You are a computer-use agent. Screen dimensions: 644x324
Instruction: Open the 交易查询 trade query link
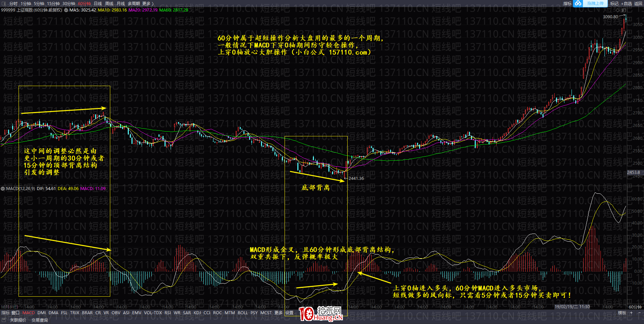click(40, 320)
